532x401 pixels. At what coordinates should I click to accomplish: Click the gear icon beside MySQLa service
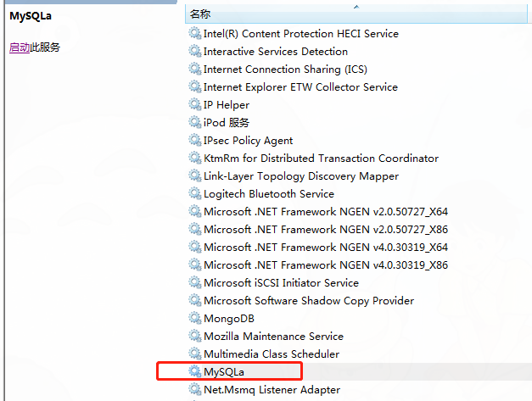195,372
